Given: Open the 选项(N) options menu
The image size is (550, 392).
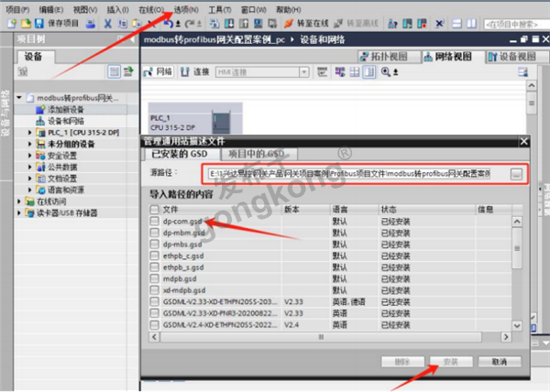Looking at the screenshot, I should click(x=186, y=10).
